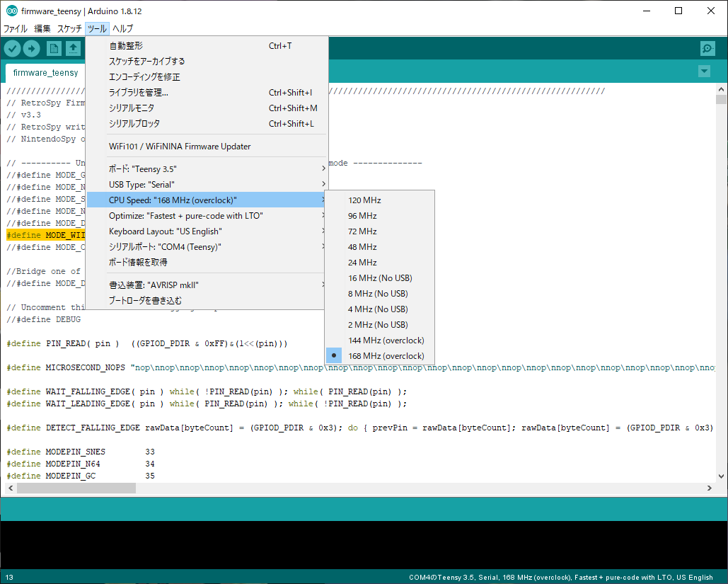Expand 書込装置: "AVRISP mkII" submenu

click(207, 285)
